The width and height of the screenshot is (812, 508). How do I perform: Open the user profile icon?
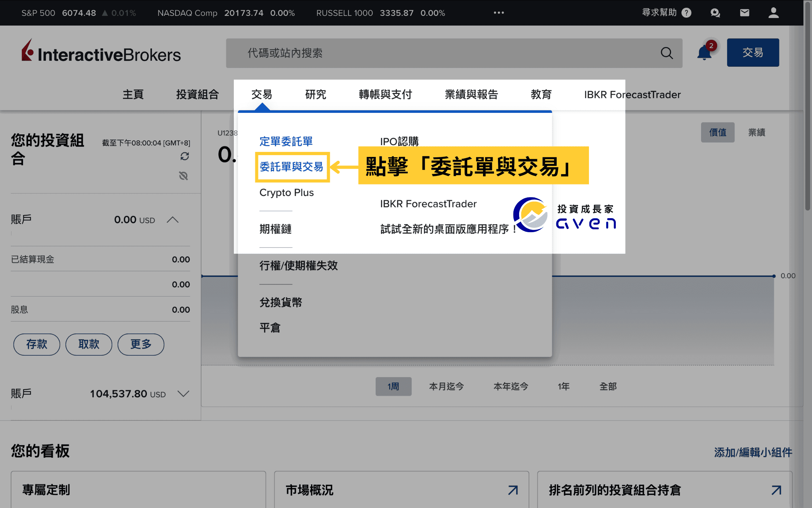pos(773,13)
